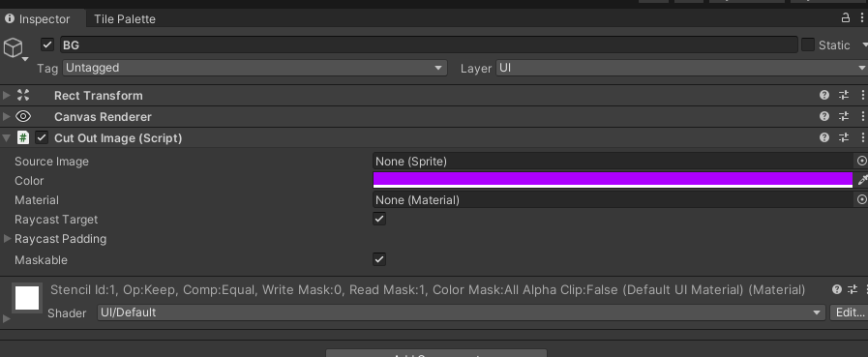Open help for Cut Out Image script

click(824, 137)
